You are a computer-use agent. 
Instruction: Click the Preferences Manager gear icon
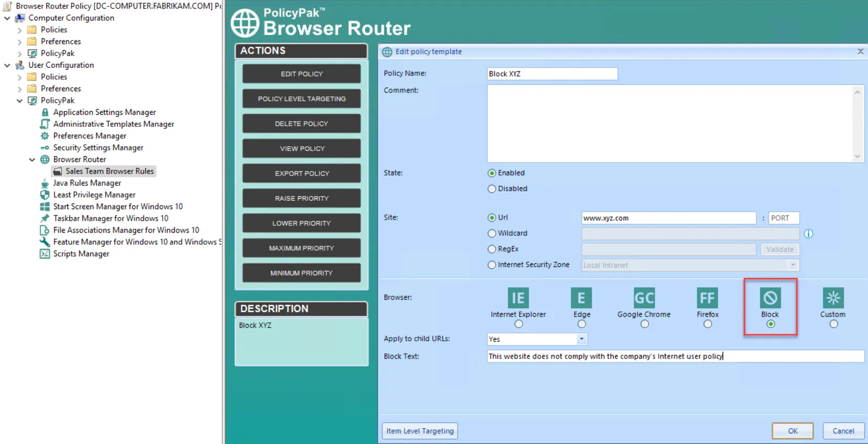pos(45,136)
